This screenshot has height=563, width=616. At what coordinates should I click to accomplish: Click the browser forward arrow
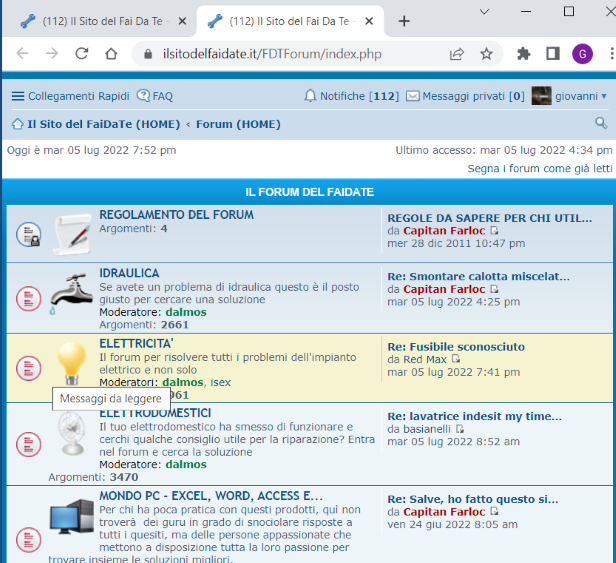52,53
